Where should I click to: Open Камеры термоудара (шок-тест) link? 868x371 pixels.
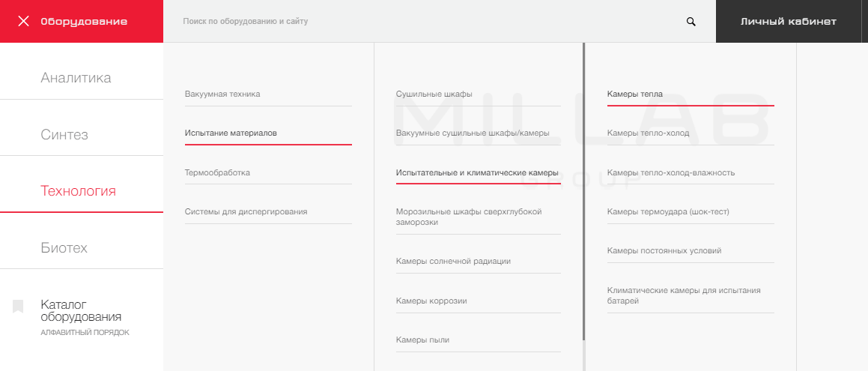pos(668,211)
